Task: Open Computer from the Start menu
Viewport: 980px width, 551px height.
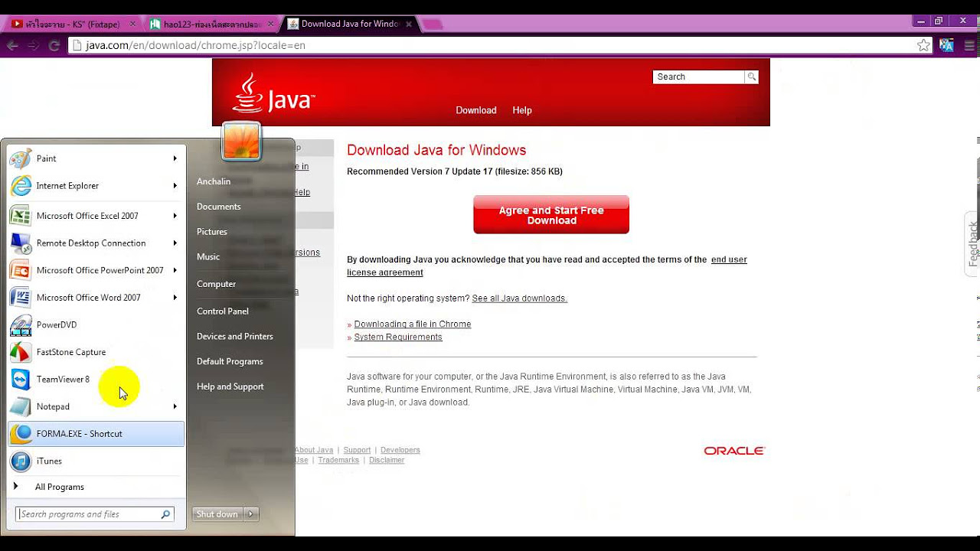Action: click(216, 284)
